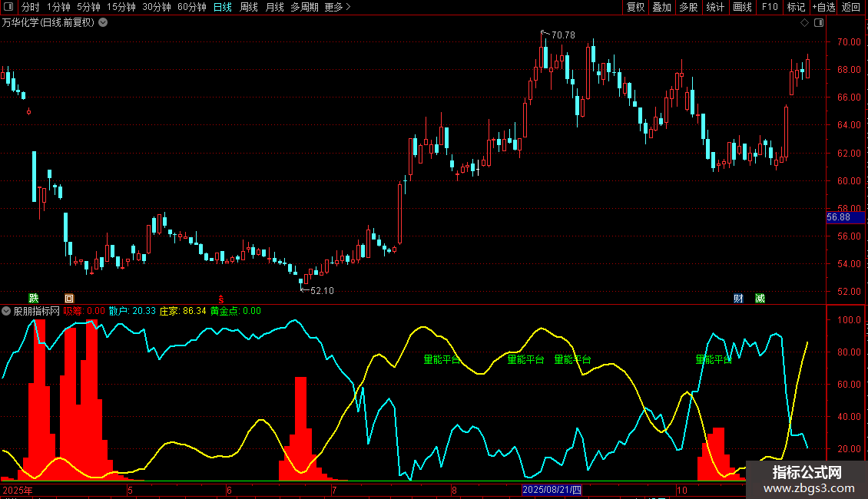Image resolution: width=868 pixels, height=499 pixels.
Task: Click month 5 on the time axis
Action: click(x=130, y=490)
